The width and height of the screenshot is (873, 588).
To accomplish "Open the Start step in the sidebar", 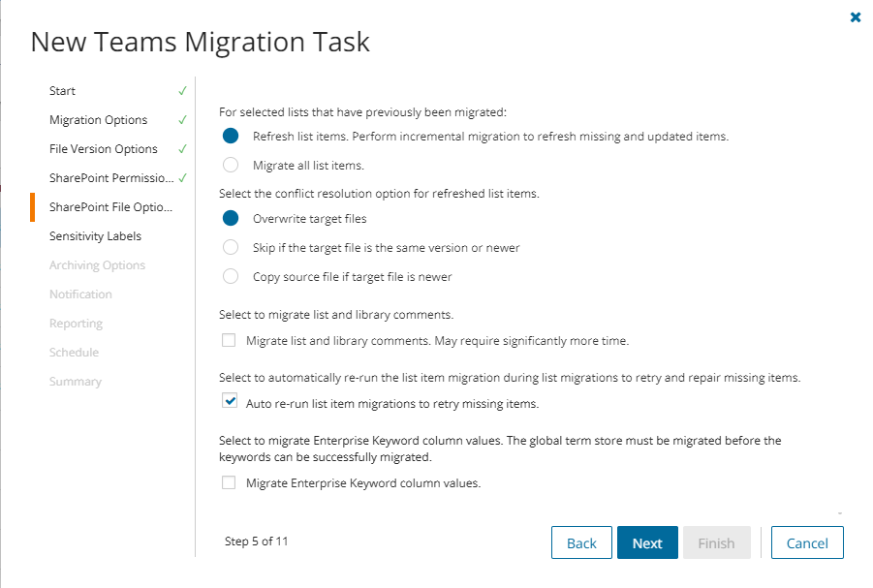I will 62,91.
